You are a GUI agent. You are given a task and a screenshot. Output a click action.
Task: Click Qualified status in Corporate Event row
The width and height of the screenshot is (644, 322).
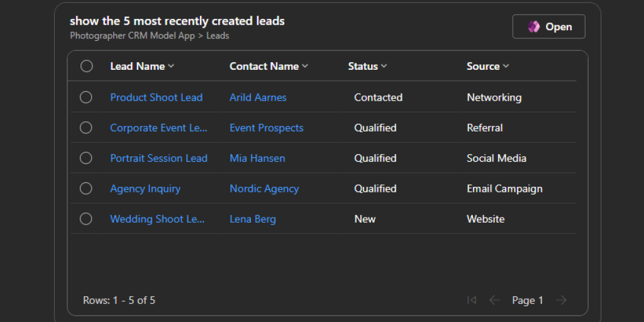coord(375,128)
